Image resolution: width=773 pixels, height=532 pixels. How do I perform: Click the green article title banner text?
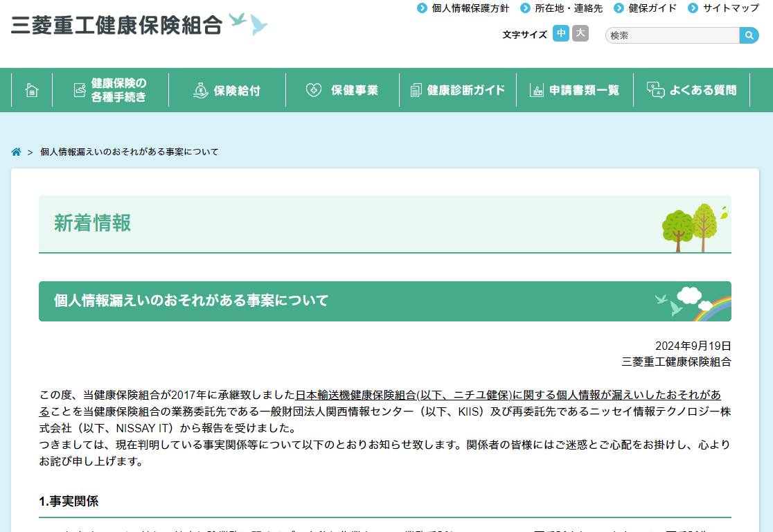pyautogui.click(x=191, y=300)
